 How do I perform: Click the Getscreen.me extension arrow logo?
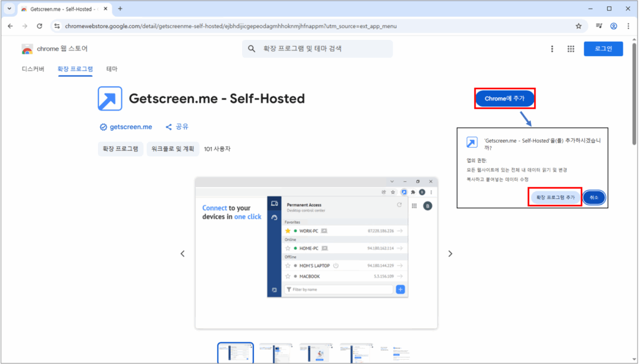110,98
